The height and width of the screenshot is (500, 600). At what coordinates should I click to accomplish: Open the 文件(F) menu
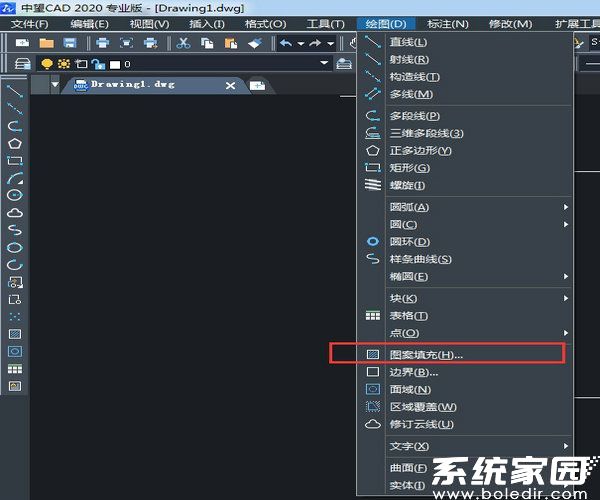click(29, 24)
